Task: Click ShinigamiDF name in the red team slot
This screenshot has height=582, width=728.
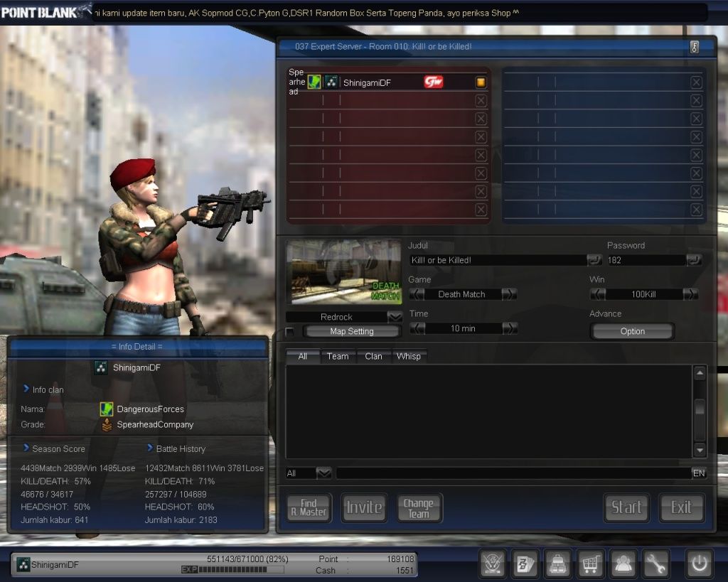Action: (x=367, y=82)
